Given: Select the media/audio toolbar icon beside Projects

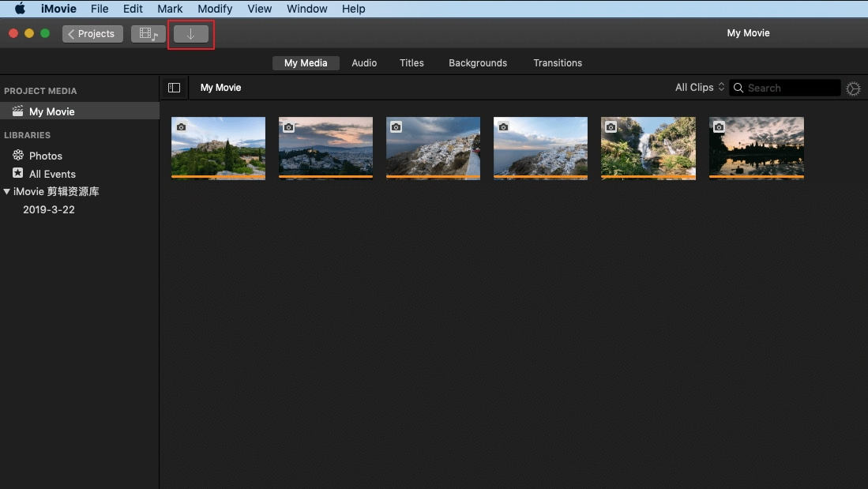Looking at the screenshot, I should pyautogui.click(x=148, y=33).
